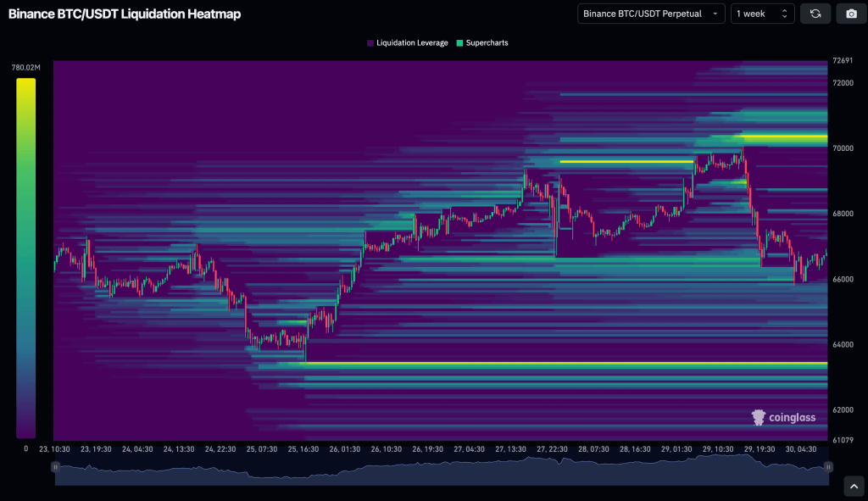Click the 29, 10:30 time axis label
This screenshot has height=501, width=868.
pyautogui.click(x=718, y=449)
